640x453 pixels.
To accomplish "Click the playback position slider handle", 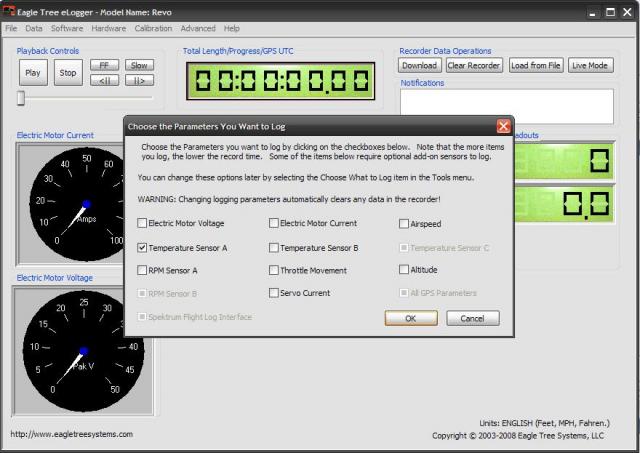I will coord(20,97).
